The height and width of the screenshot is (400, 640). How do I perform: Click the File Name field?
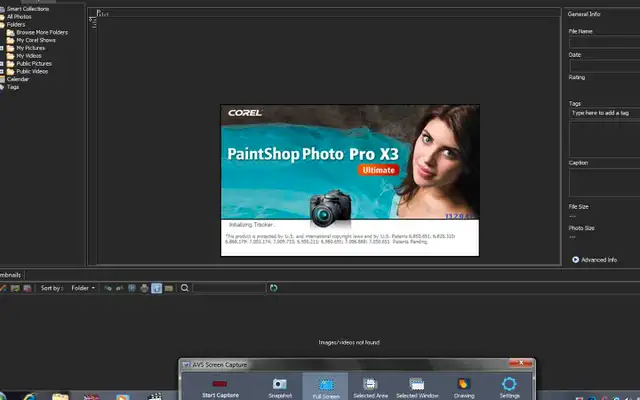[604, 42]
